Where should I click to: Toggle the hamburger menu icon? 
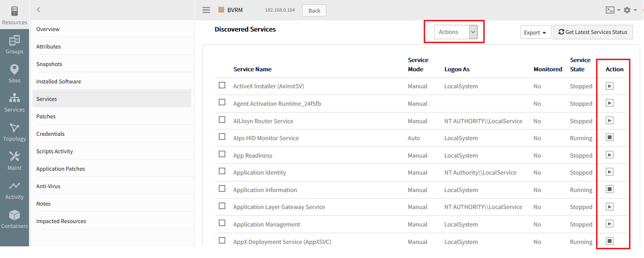[x=206, y=10]
